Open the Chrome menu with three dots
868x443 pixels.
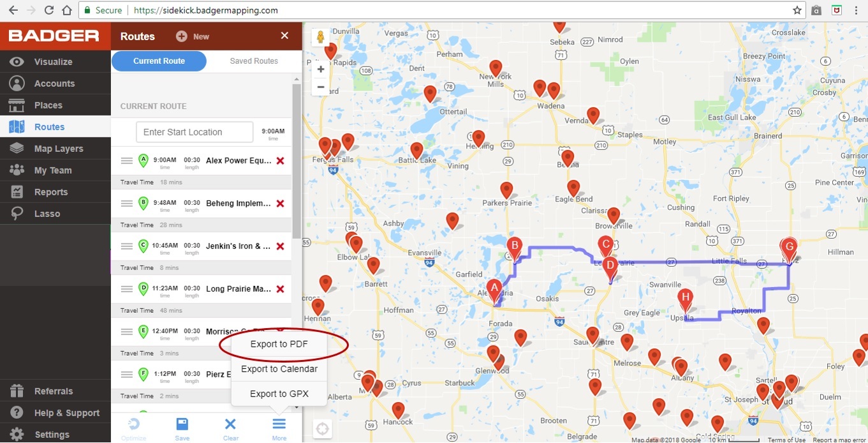857,10
